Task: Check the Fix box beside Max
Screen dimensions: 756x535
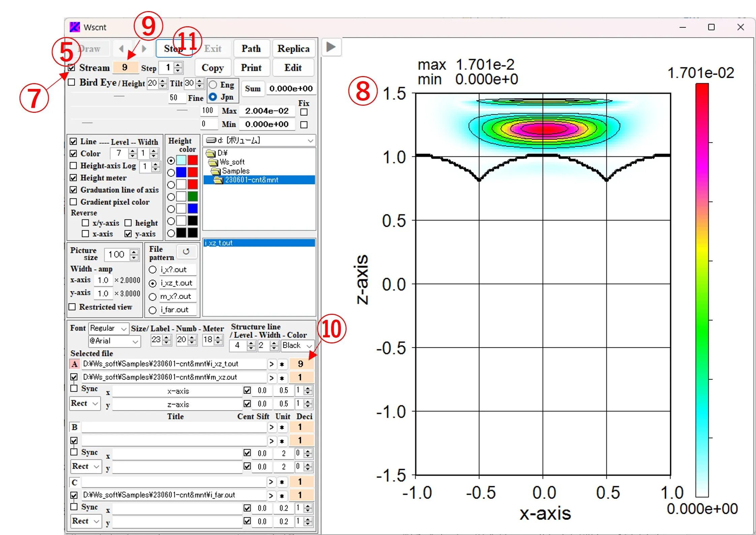Action: pos(304,112)
